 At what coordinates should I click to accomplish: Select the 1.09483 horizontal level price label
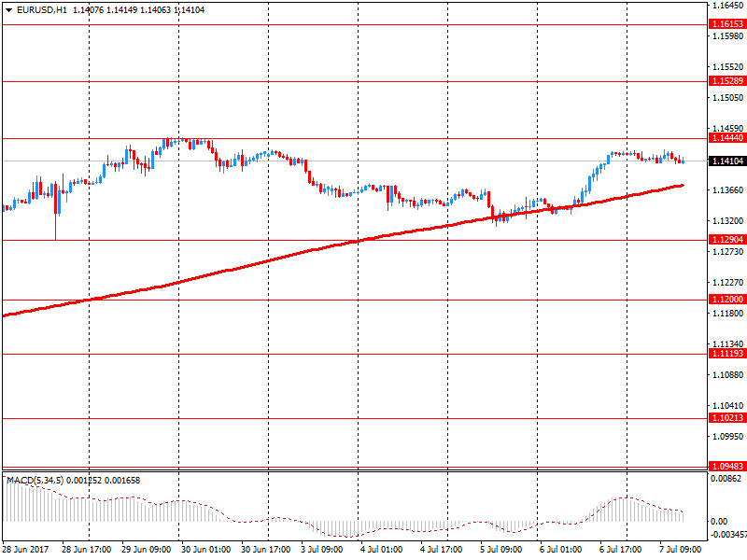pos(727,466)
